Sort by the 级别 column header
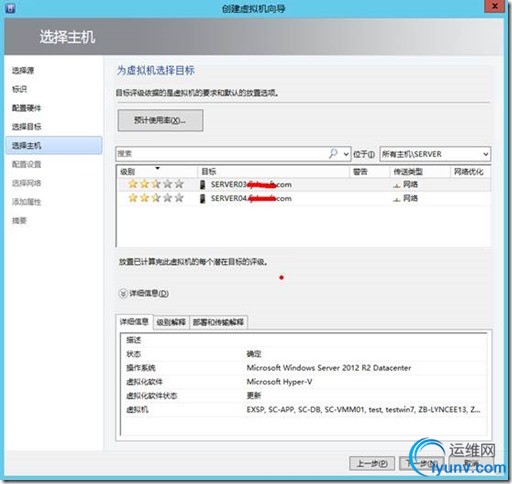The image size is (512, 484). tap(158, 172)
